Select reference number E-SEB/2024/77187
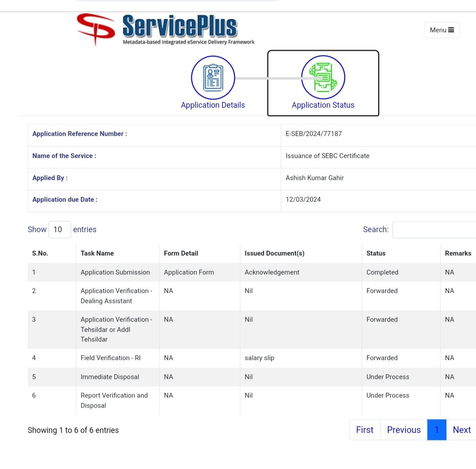 click(x=314, y=134)
